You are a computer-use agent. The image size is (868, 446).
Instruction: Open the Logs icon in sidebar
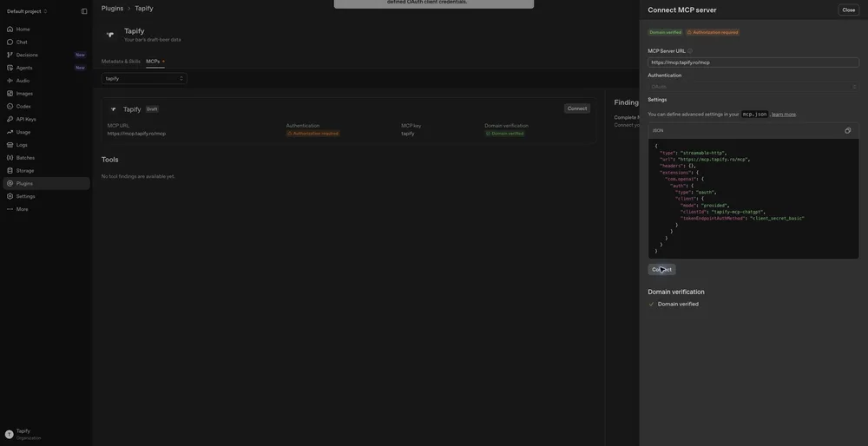10,145
